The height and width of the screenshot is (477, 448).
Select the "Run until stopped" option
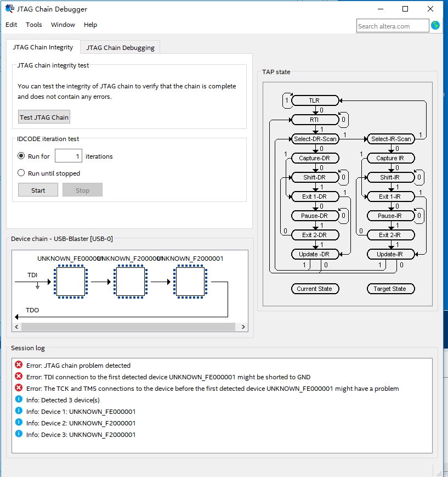click(x=20, y=172)
